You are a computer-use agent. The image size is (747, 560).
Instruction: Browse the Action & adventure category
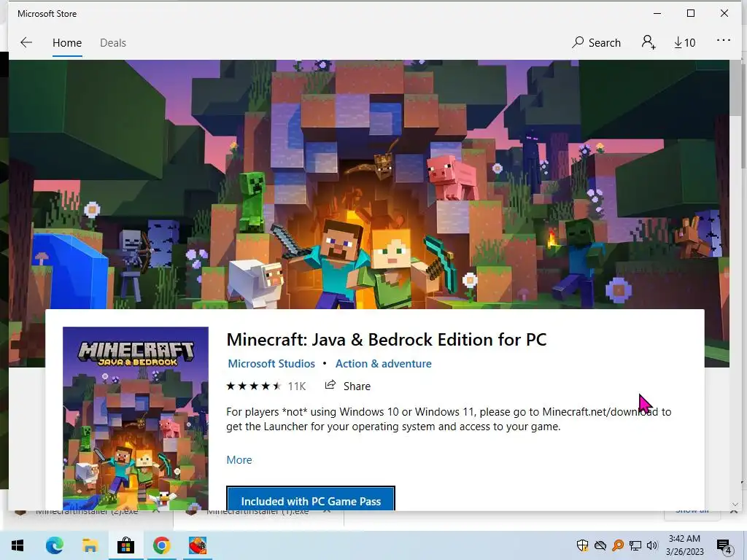point(384,363)
